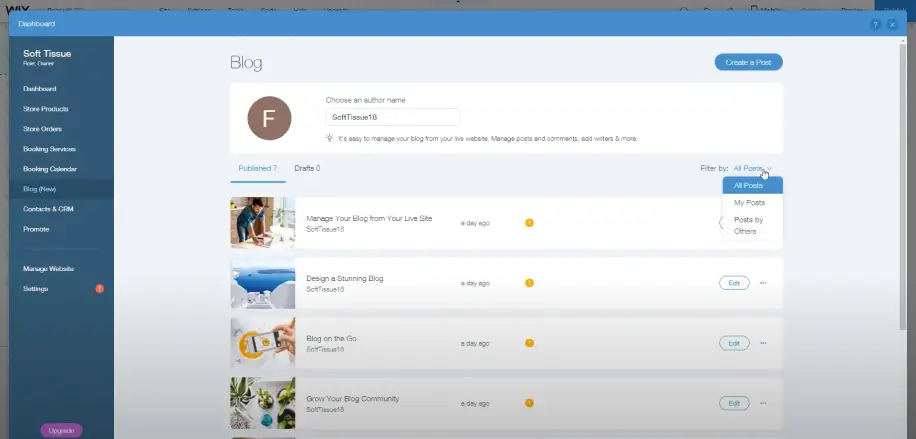Screen dimensions: 916x439
Task: Select Blog (New) in the sidebar
Action: pyautogui.click(x=61, y=189)
